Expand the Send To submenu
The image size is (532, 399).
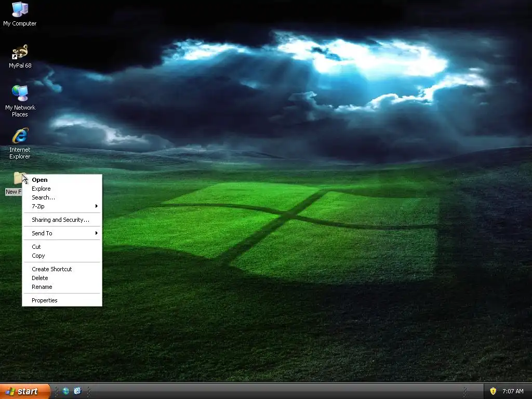(62, 233)
